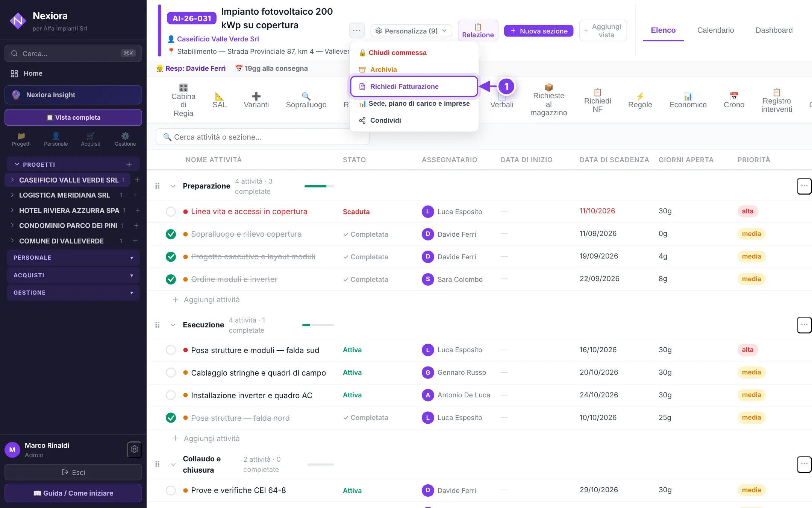Mark Linea vita e accessi in copertura complete
812x508 pixels.
click(x=171, y=211)
